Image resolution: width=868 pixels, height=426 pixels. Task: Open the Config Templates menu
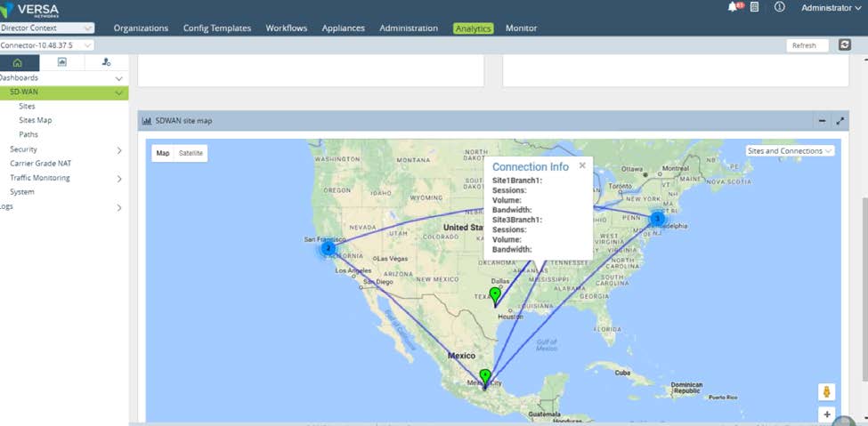217,28
